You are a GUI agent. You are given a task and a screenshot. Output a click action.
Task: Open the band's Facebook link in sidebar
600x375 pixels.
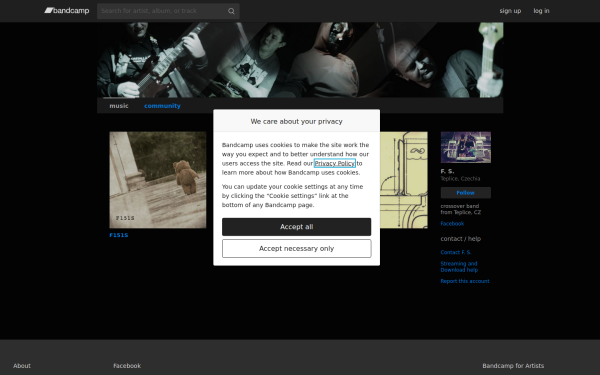coord(452,223)
